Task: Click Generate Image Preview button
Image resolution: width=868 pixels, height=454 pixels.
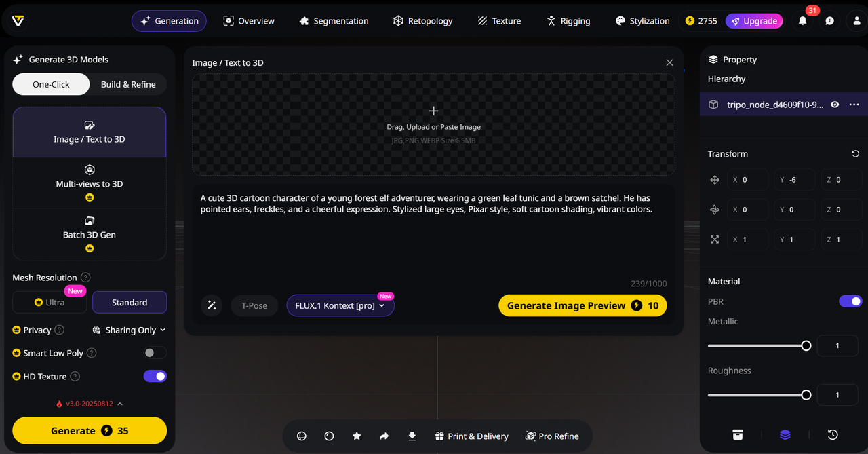Action: 583,305
